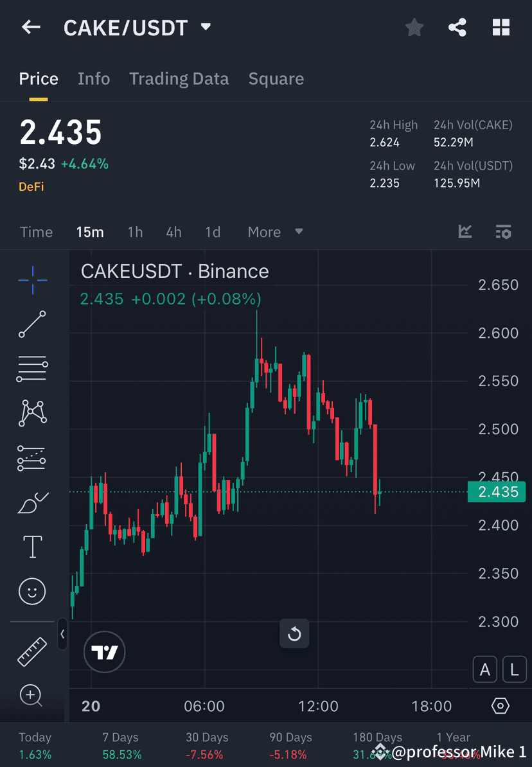Select the crosshair cursor tool

[x=32, y=279]
